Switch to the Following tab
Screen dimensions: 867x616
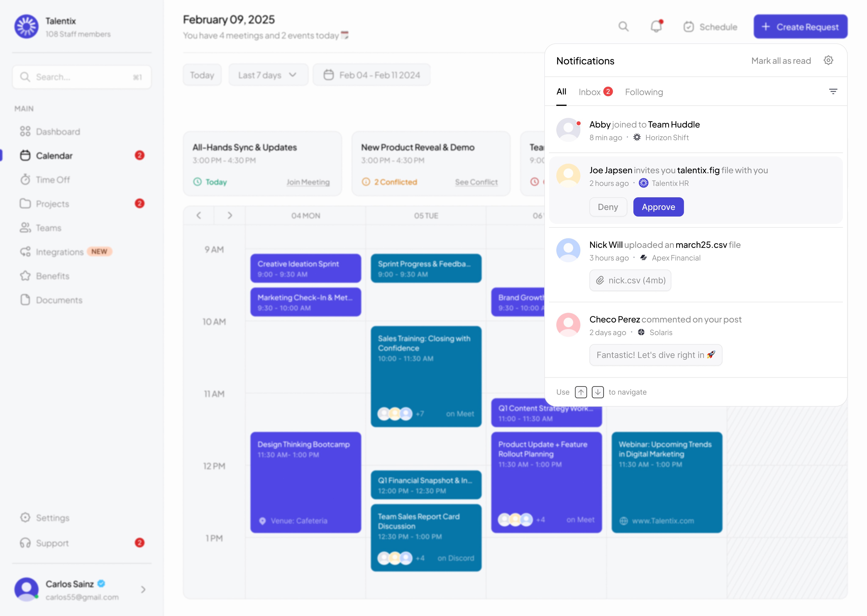pos(644,92)
